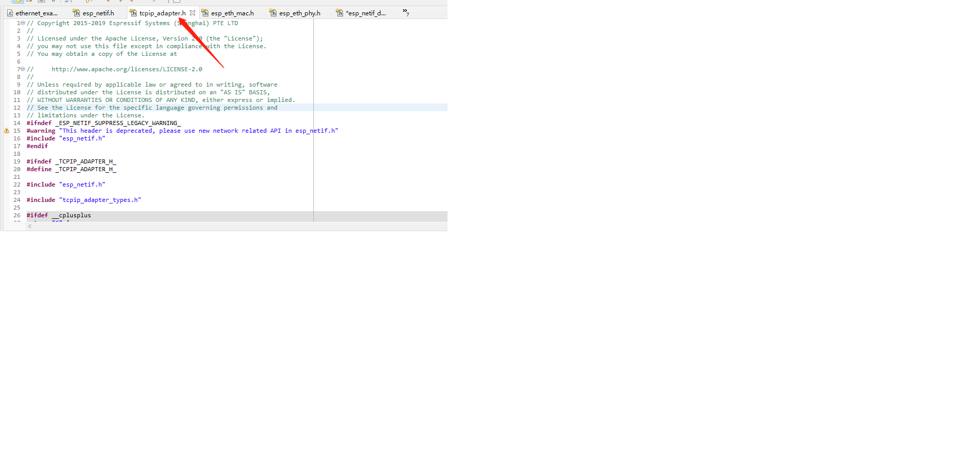This screenshot has width=980, height=452.
Task: Click the #define _TCPIP_ADAPTER_H_ line
Action: pyautogui.click(x=72, y=169)
